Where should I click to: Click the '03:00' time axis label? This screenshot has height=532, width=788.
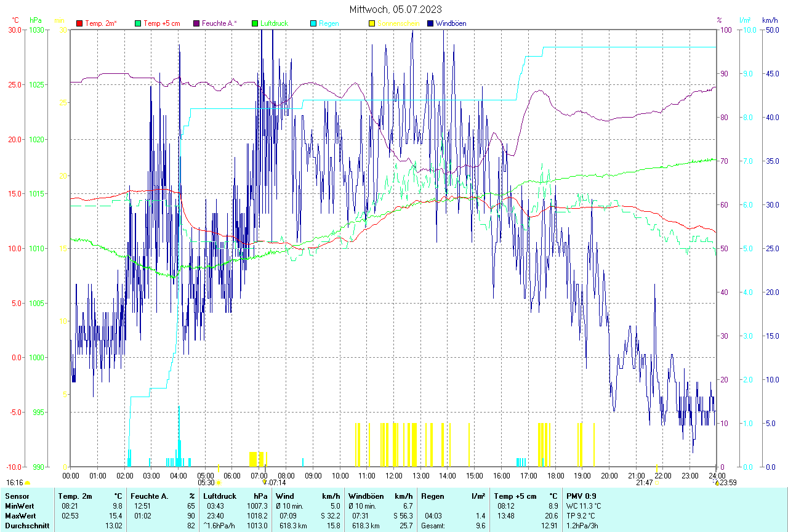pos(151,475)
